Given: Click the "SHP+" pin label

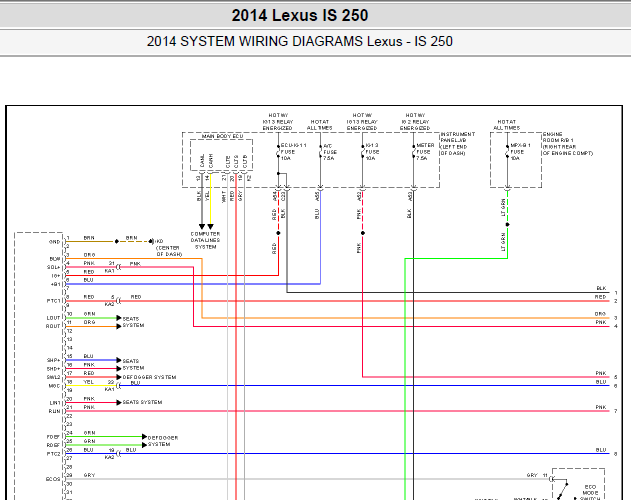Looking at the screenshot, I should coord(53,360).
